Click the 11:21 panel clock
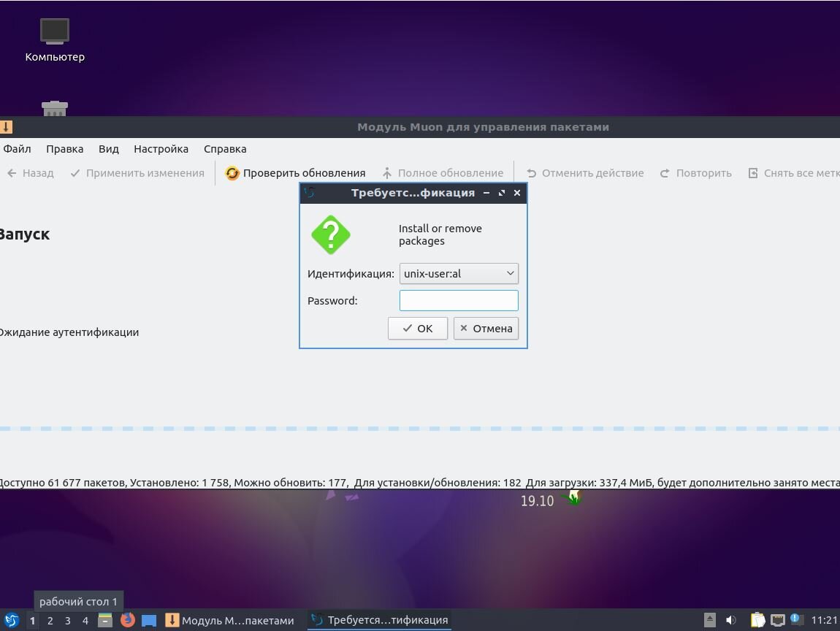Image resolution: width=840 pixels, height=631 pixels. [824, 620]
